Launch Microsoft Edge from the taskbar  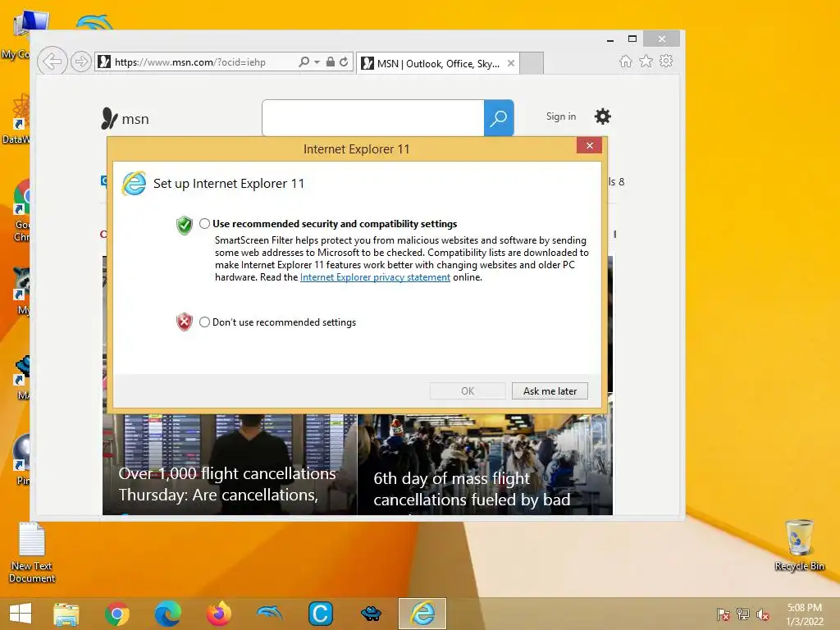coord(167,614)
